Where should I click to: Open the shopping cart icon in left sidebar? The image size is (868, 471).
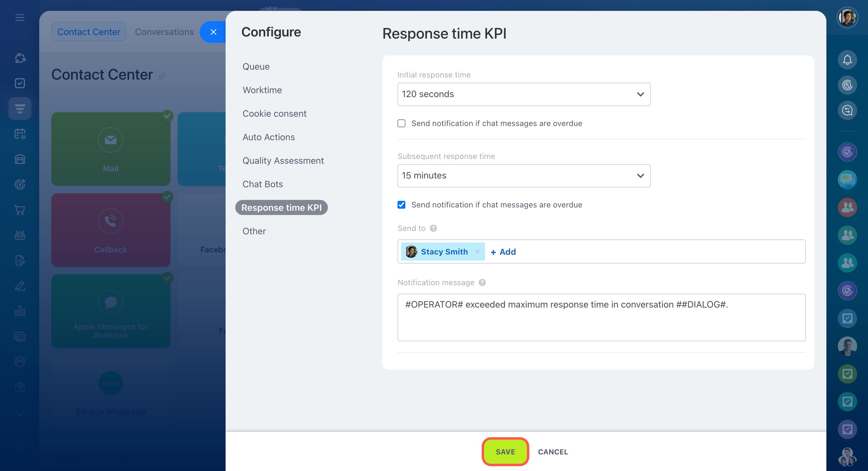pos(20,210)
